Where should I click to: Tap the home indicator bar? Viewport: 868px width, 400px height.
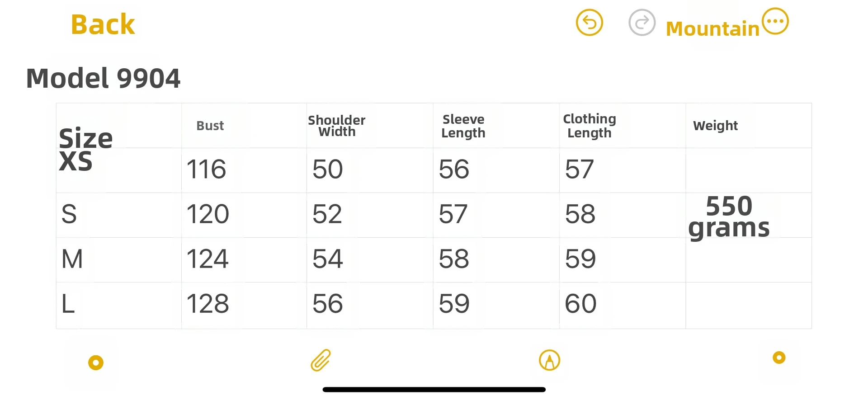coord(434,390)
